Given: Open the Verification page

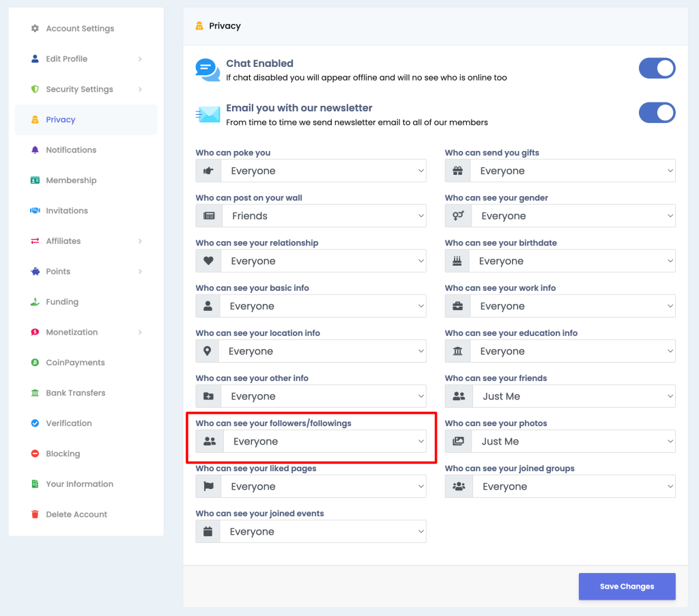Looking at the screenshot, I should (86, 423).
